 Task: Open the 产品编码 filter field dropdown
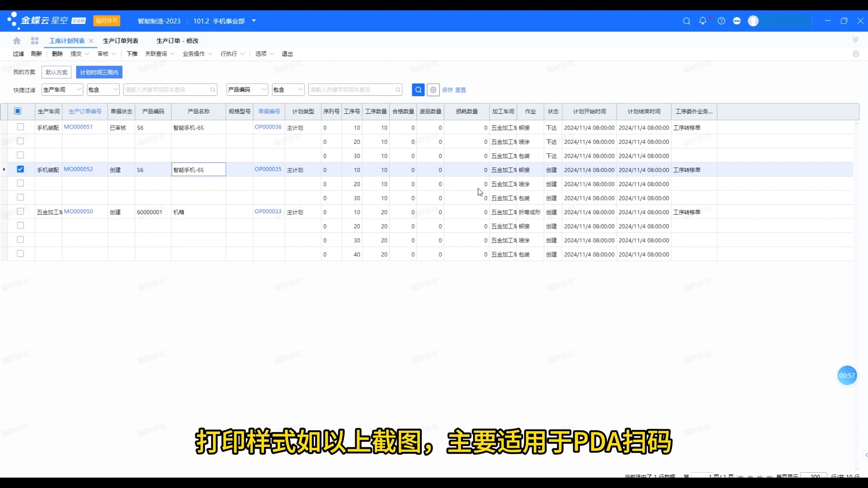click(247, 90)
